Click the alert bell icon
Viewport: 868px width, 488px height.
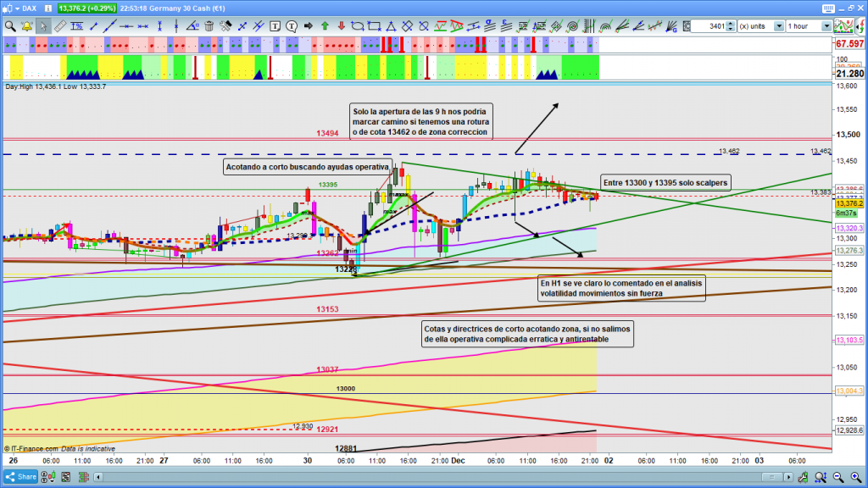coord(26,25)
